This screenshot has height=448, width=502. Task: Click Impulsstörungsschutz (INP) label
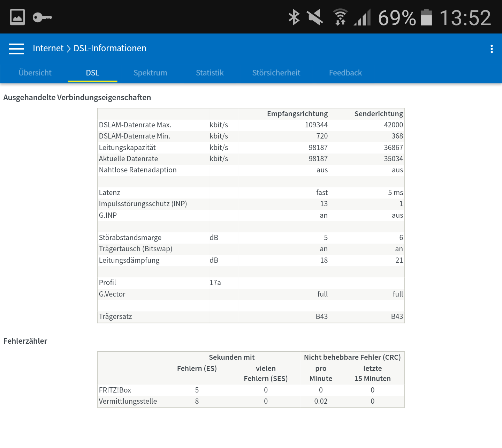coord(143,204)
